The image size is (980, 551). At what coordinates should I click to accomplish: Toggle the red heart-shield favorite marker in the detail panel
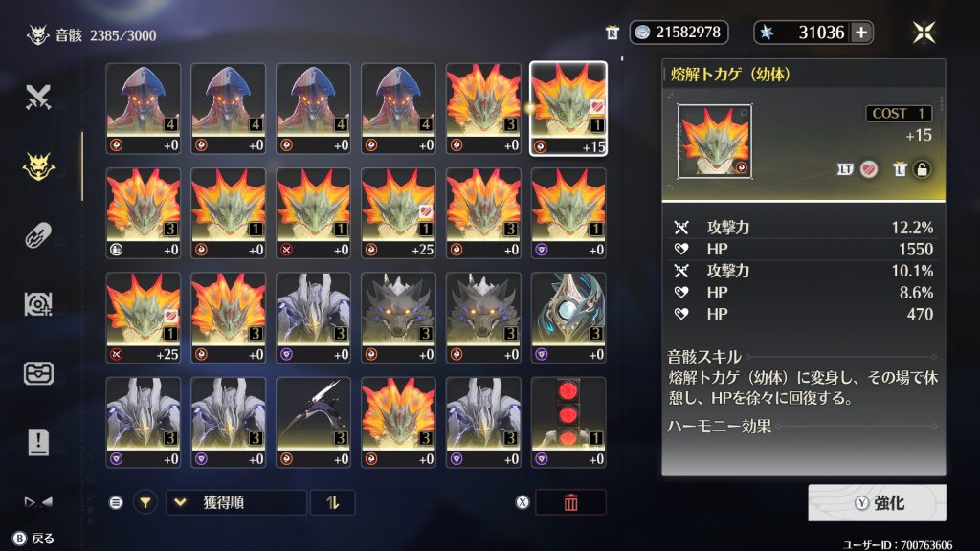pyautogui.click(x=868, y=169)
